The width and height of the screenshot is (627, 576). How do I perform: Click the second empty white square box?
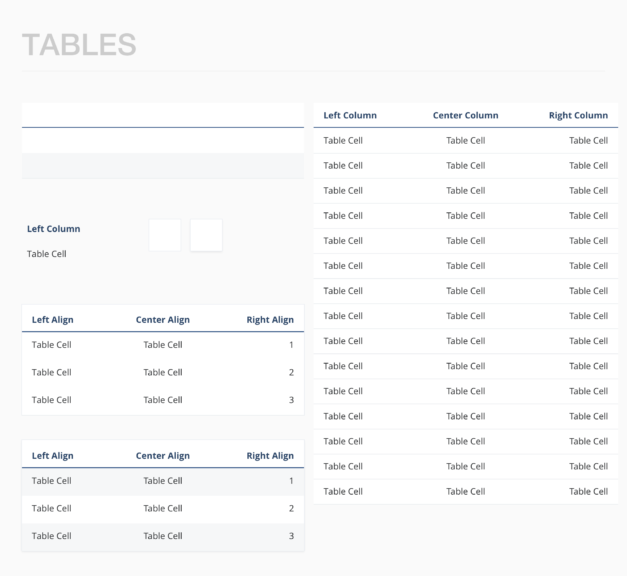pyautogui.click(x=206, y=235)
